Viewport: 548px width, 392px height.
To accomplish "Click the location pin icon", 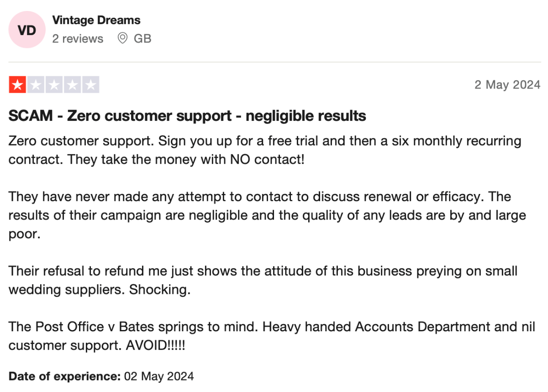I will coord(122,38).
